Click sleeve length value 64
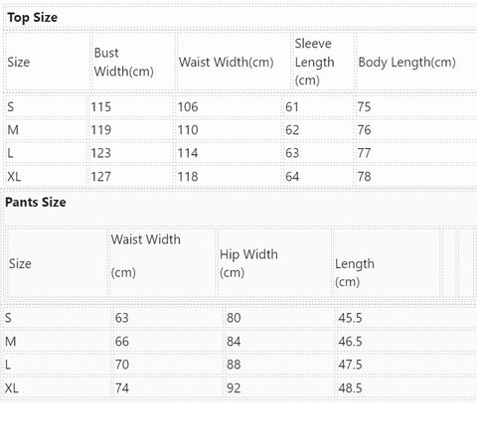This screenshot has width=477, height=448. pyautogui.click(x=292, y=177)
